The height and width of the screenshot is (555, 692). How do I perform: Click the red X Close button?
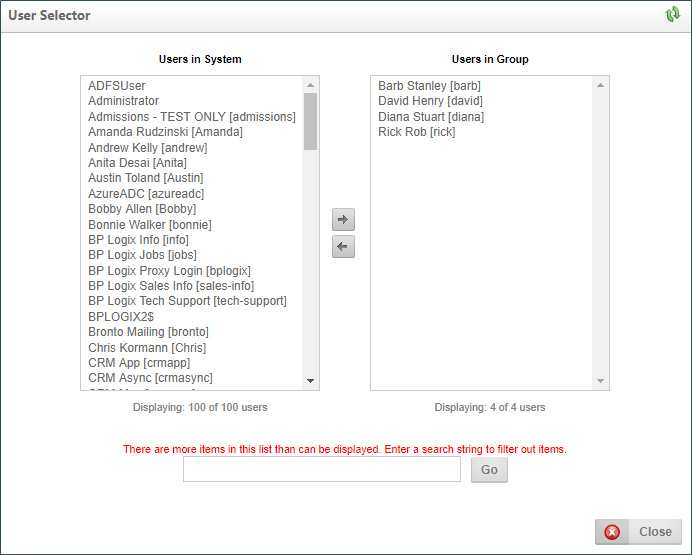click(x=639, y=532)
